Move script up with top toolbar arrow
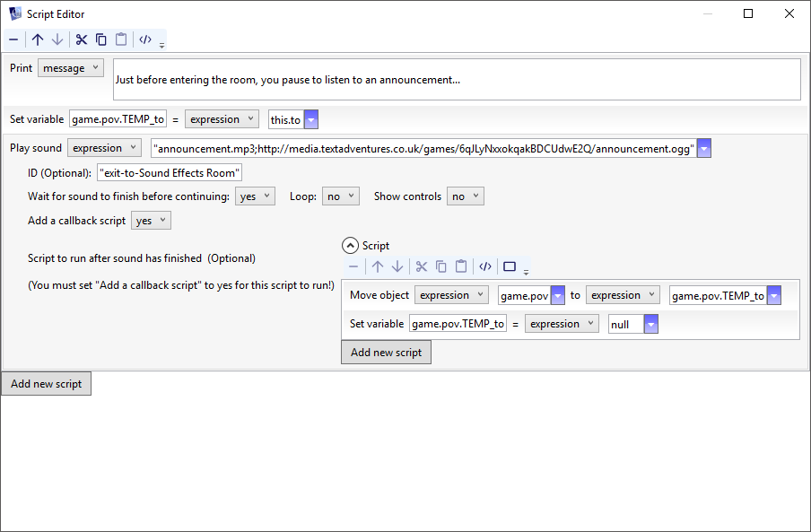 coord(38,39)
